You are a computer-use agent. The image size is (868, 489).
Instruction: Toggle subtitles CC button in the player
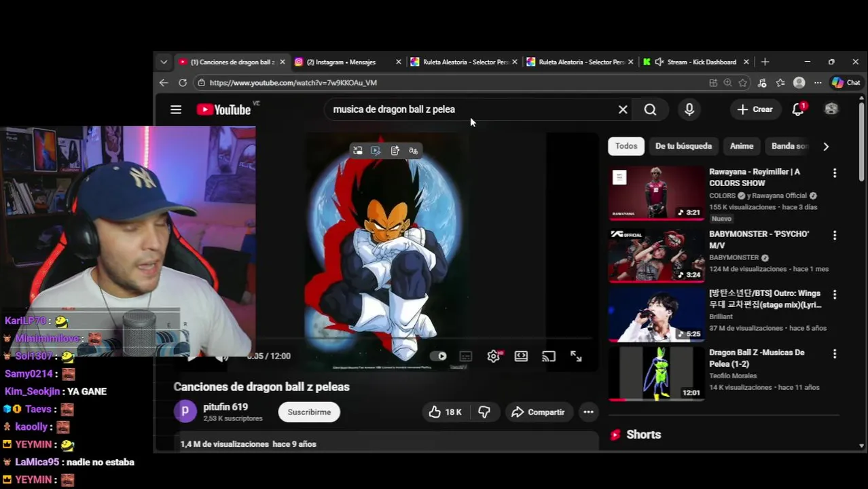click(466, 356)
